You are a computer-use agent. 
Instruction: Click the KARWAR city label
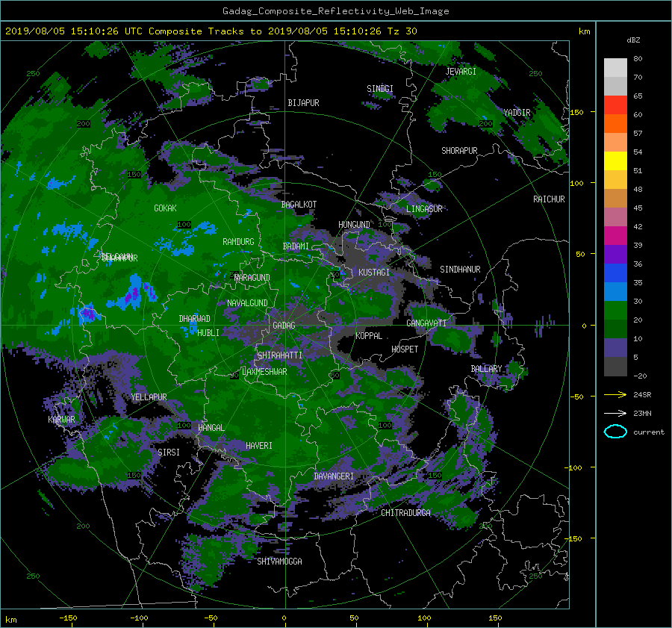pyautogui.click(x=62, y=420)
